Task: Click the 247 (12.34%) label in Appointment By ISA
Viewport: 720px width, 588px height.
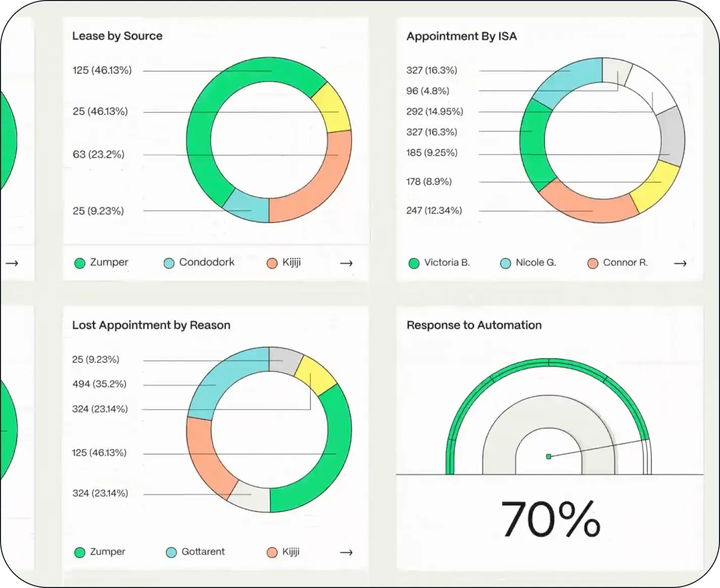Action: [434, 210]
